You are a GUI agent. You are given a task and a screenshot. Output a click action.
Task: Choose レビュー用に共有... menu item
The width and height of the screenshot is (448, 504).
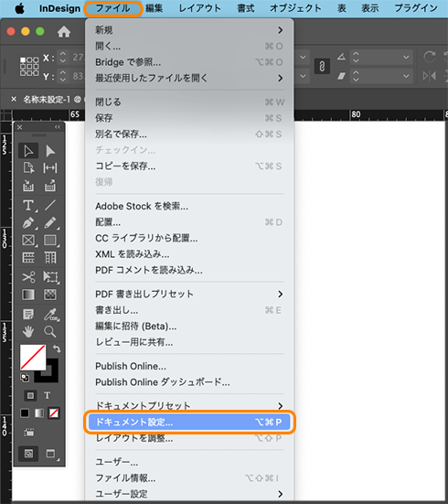pyautogui.click(x=189, y=342)
